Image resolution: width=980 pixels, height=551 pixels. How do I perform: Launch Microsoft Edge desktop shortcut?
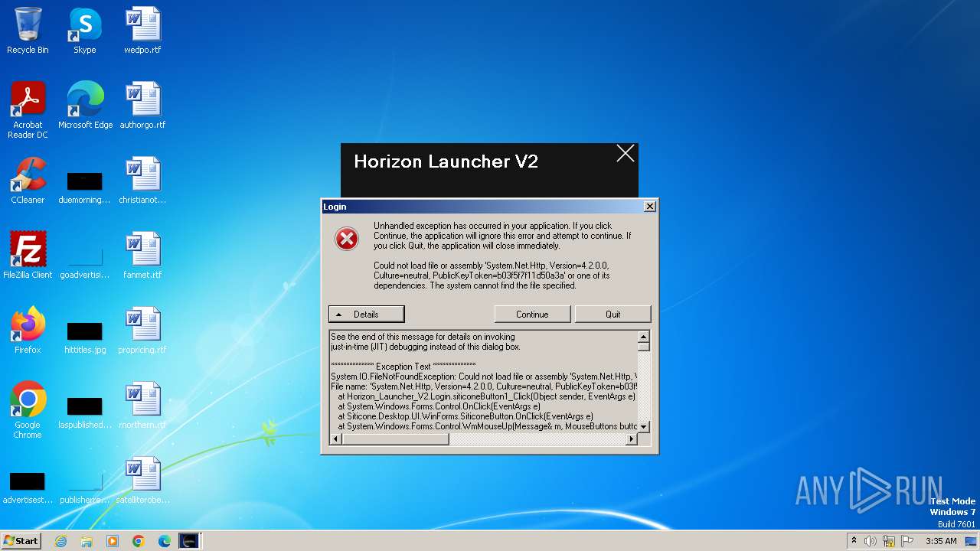pos(85,106)
